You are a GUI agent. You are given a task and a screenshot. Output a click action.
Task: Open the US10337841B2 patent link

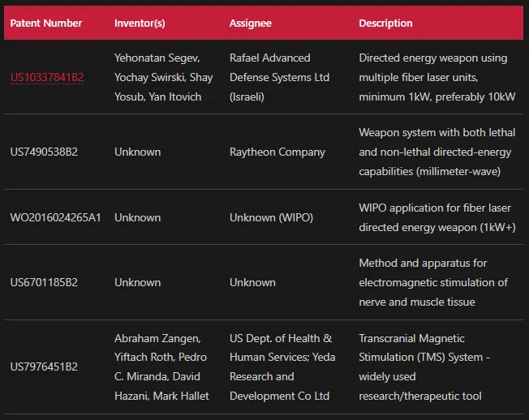(x=47, y=77)
